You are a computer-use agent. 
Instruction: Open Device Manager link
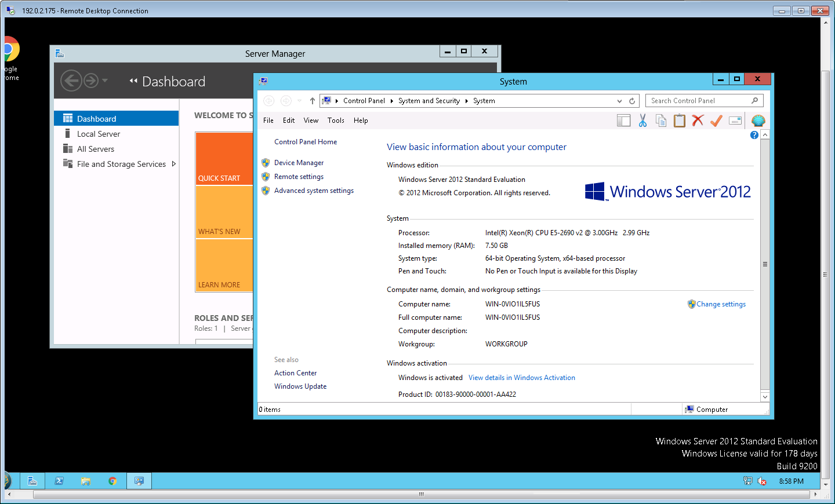click(299, 163)
